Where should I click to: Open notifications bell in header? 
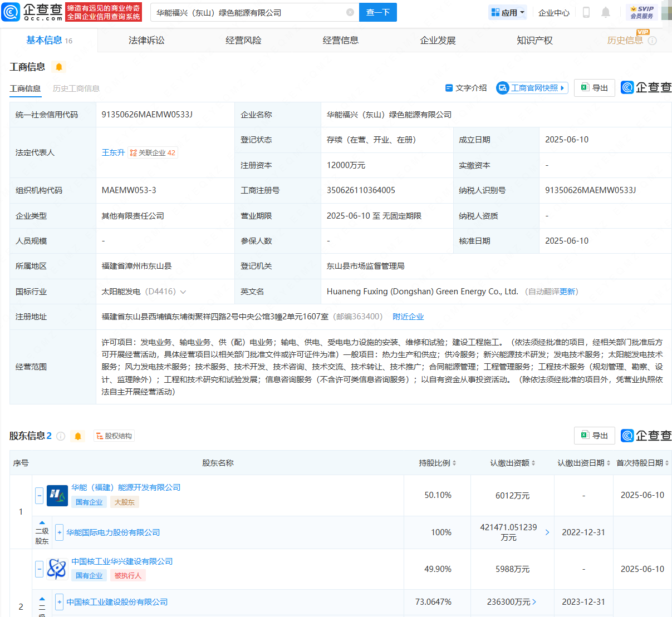tap(606, 12)
